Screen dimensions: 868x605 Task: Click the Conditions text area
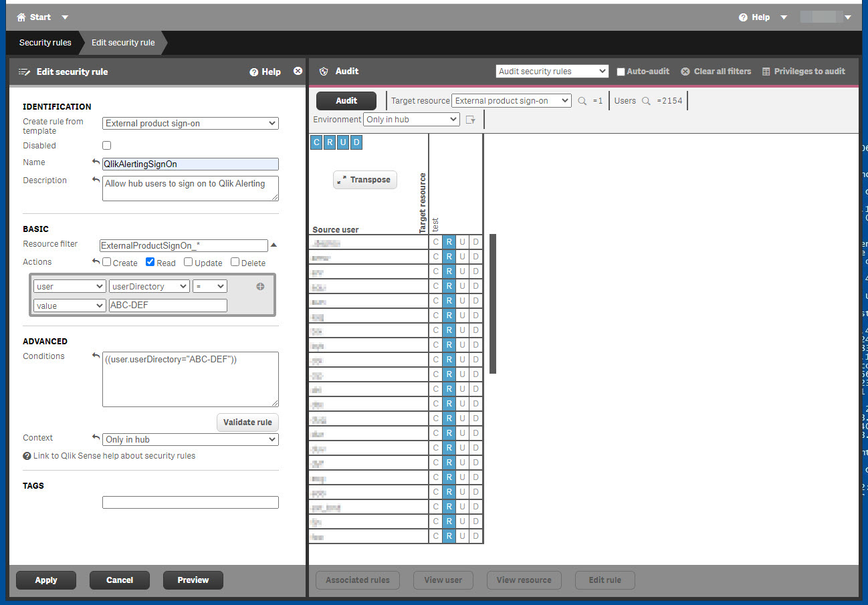[191, 379]
